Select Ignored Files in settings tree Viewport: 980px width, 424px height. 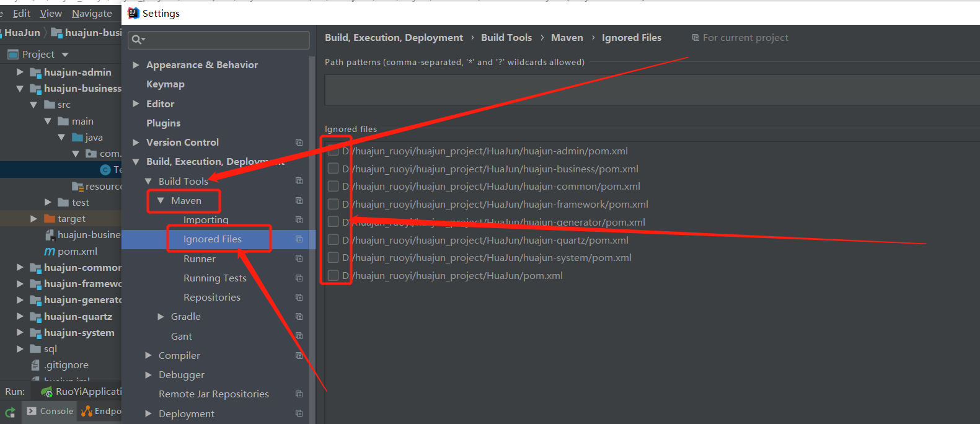[213, 239]
